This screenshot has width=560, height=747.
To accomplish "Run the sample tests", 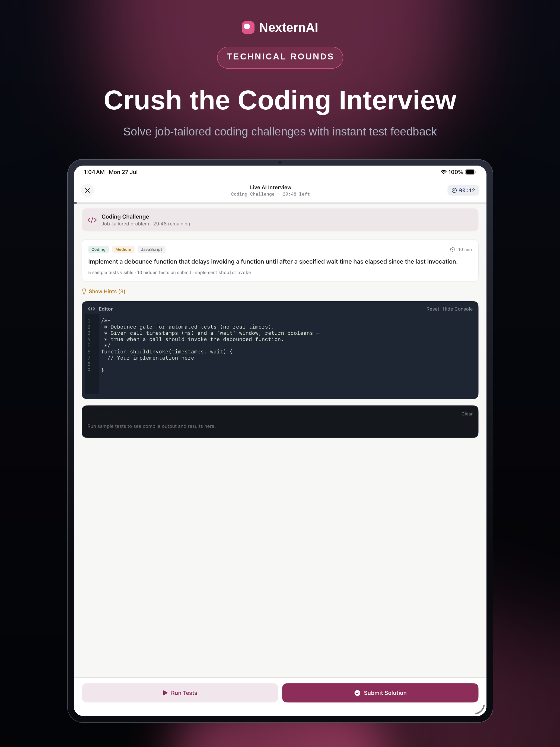I will (180, 693).
